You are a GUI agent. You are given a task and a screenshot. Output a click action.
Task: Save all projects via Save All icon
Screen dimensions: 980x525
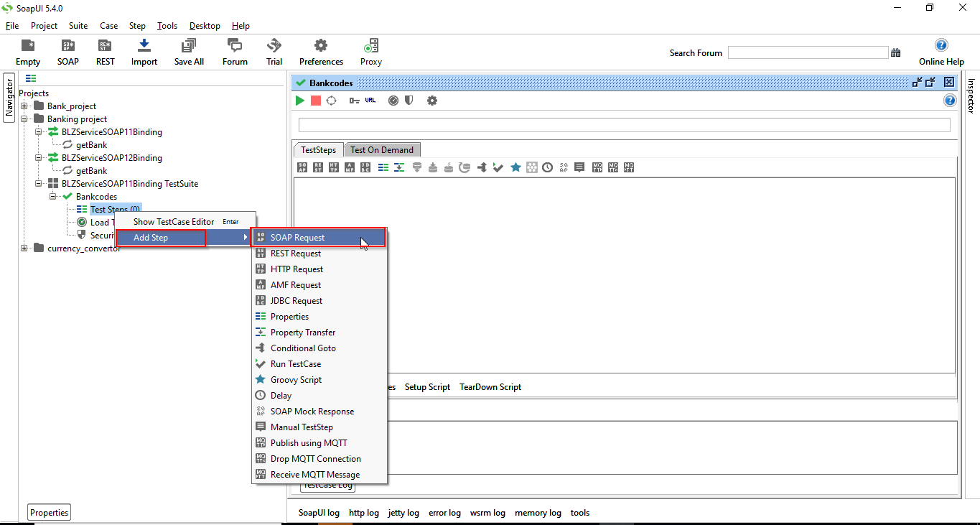(188, 51)
